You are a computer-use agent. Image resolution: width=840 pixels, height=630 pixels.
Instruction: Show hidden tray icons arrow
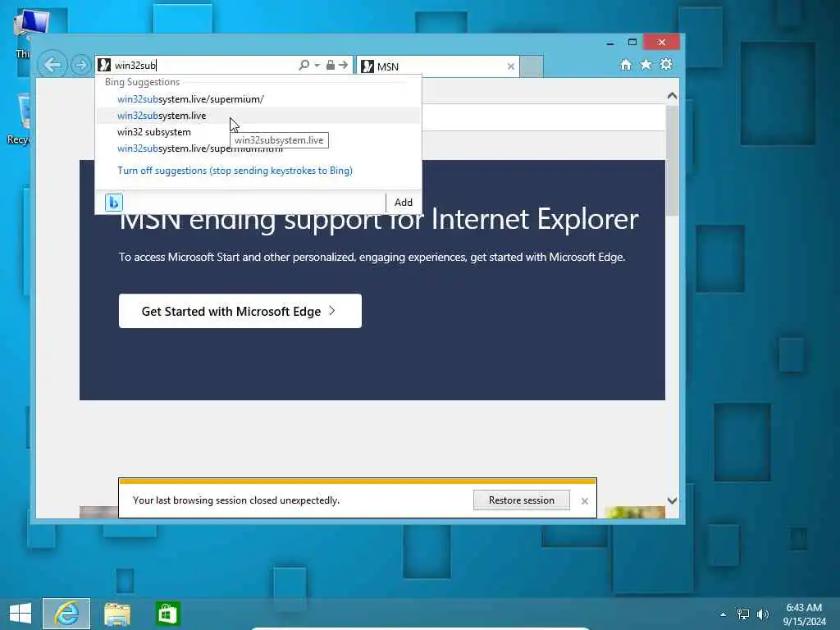coord(724,614)
